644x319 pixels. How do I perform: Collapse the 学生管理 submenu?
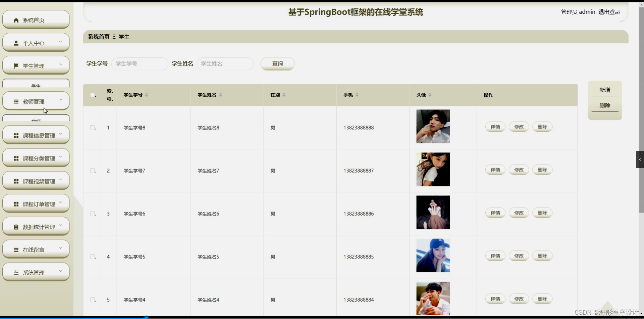pos(60,64)
